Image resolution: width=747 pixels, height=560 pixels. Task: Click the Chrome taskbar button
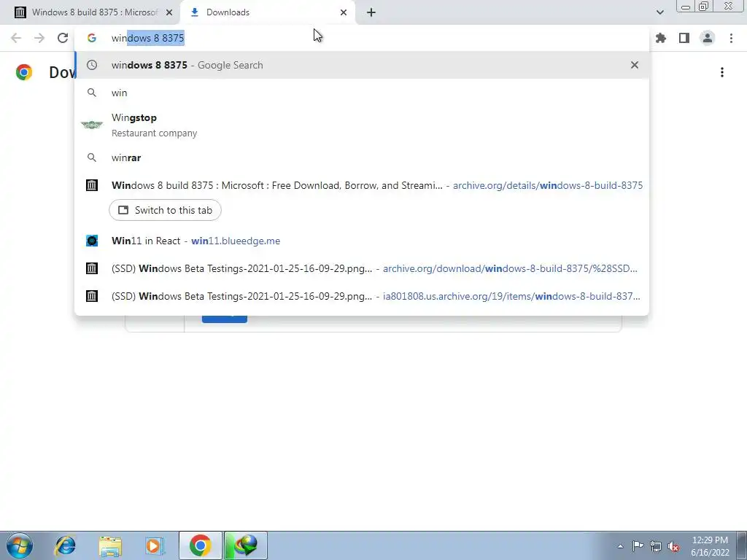click(x=201, y=545)
